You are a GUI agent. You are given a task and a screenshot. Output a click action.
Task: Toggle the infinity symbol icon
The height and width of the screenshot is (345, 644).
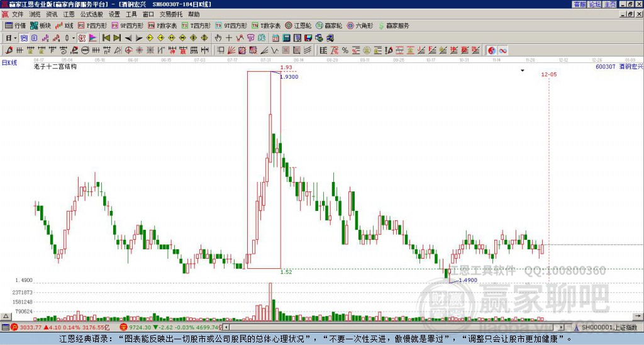[502, 50]
